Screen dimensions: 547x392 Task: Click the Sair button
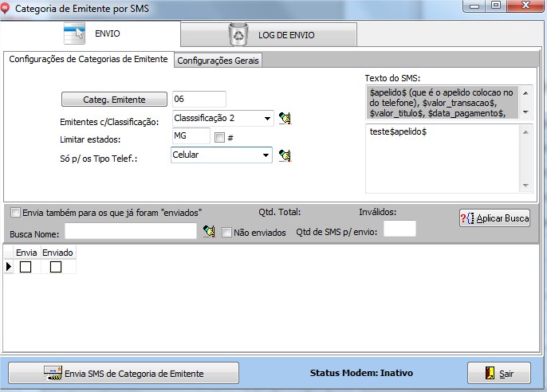tap(498, 373)
